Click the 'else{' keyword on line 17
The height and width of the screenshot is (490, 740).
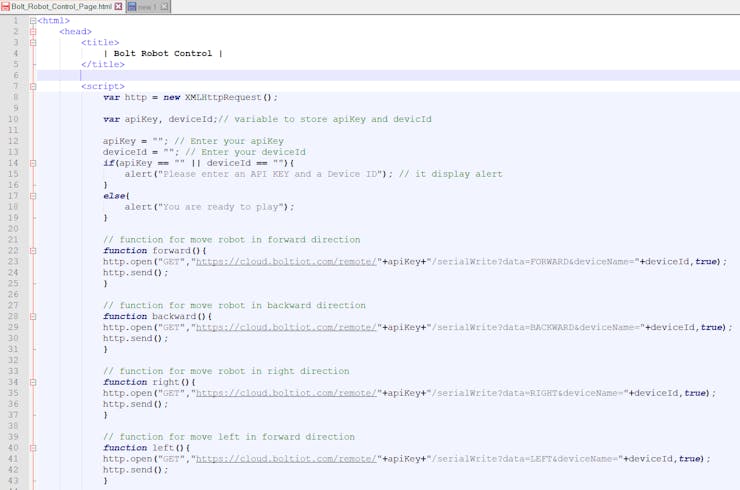[116, 196]
